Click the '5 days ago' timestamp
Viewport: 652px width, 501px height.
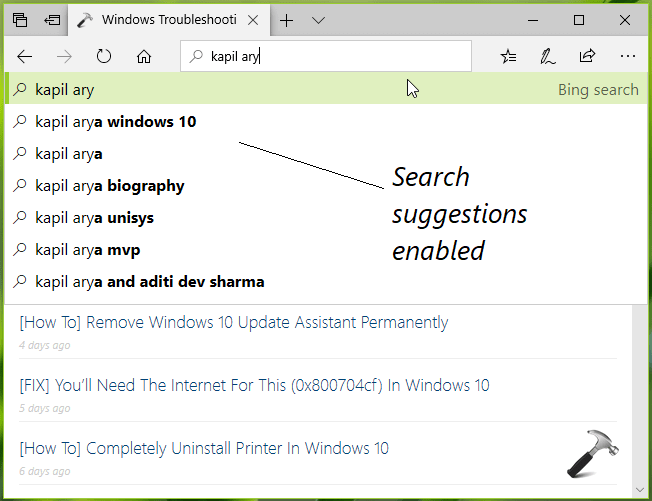44,408
